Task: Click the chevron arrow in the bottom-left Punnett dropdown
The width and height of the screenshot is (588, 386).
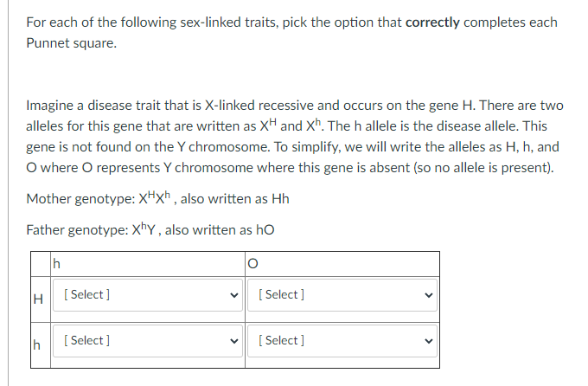Action: point(234,341)
